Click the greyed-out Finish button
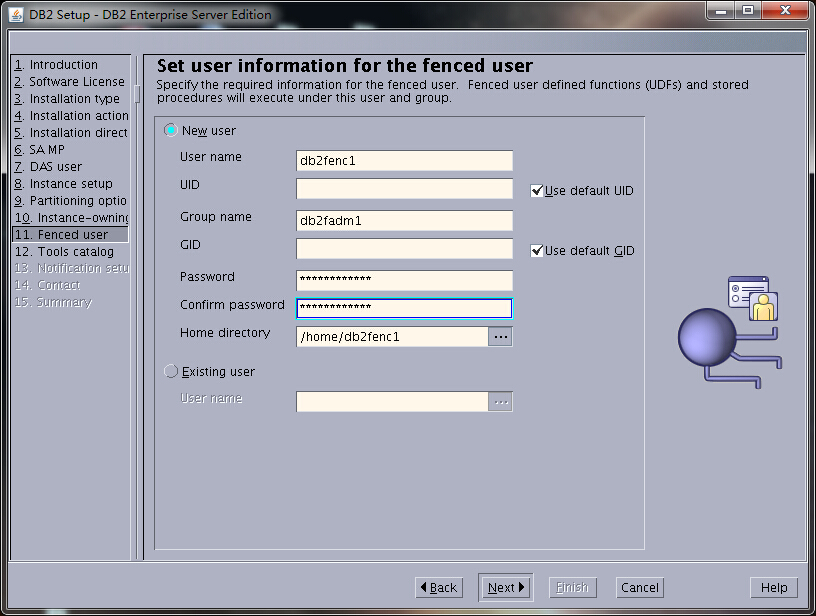816x616 pixels. click(572, 587)
